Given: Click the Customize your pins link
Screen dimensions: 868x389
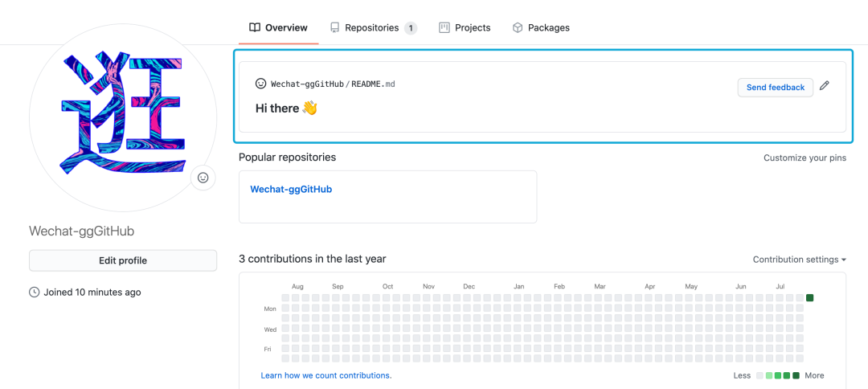Looking at the screenshot, I should click(x=805, y=158).
